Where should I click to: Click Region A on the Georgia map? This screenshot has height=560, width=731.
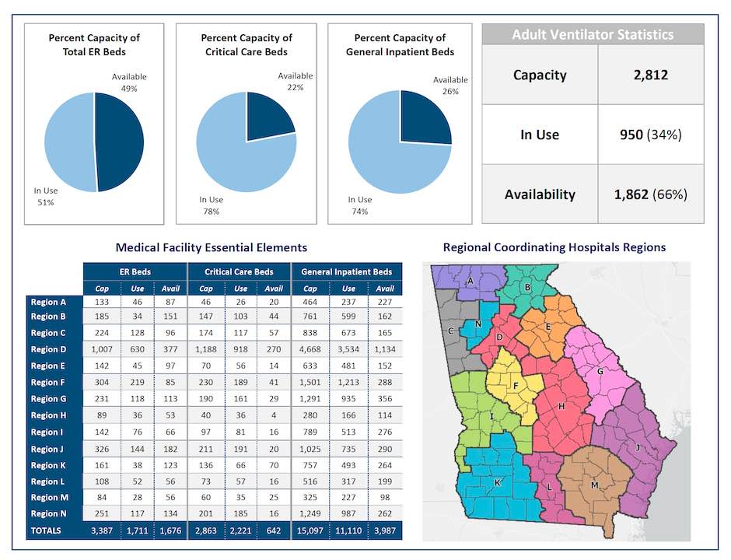coord(470,282)
